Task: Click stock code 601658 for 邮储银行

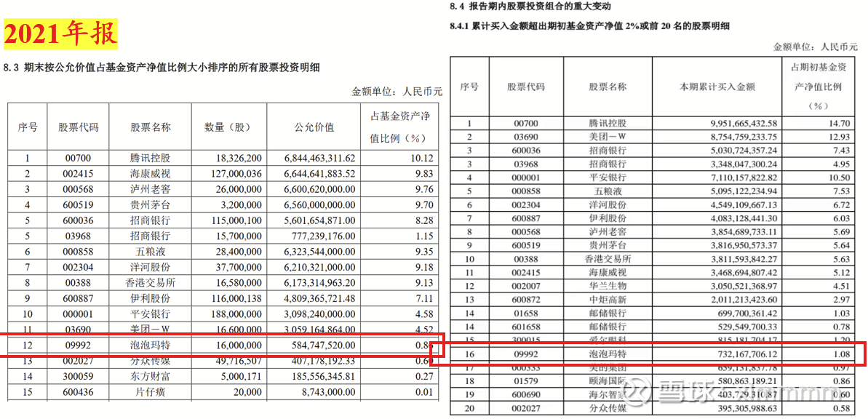Action: [x=527, y=327]
